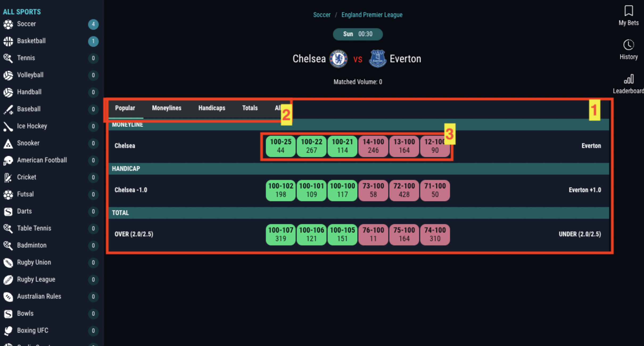
Task: Select green 100-102 Chelsea handicap odds
Action: 280,190
